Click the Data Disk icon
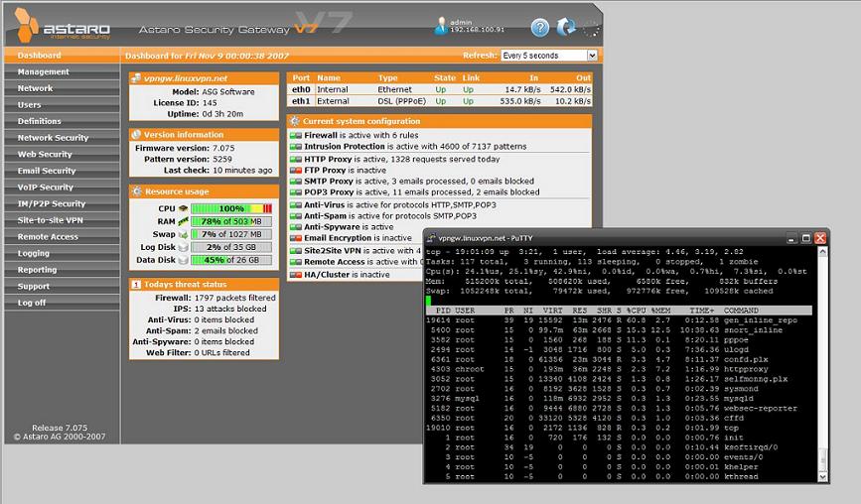861x504 pixels. pyautogui.click(x=183, y=260)
